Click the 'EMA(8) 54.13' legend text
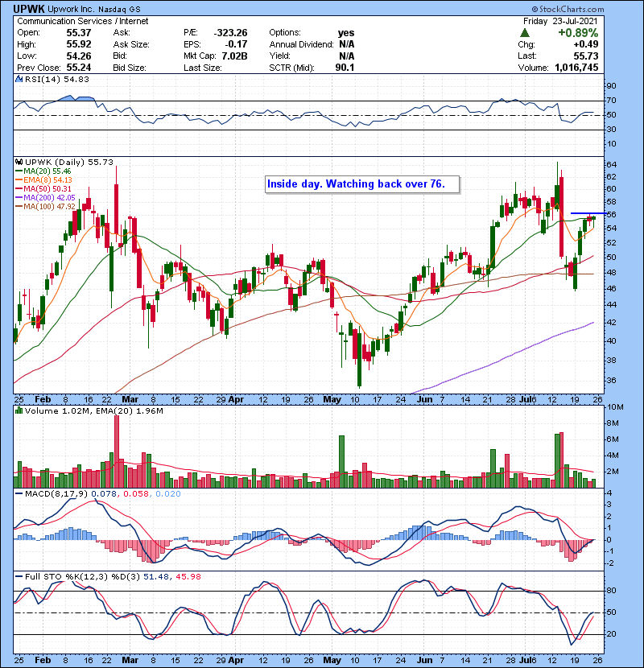This screenshot has width=644, height=668. (x=47, y=180)
